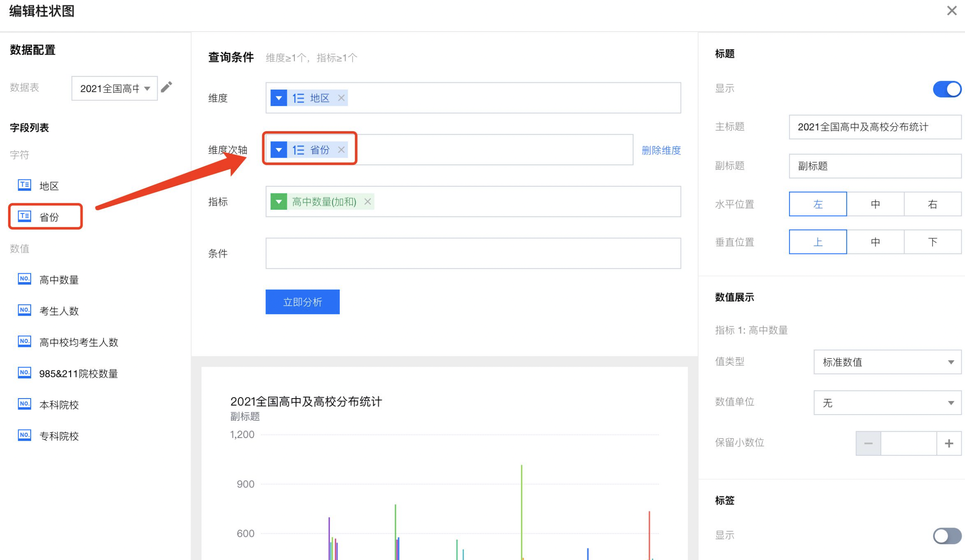
Task: Open the green 高中数量 metric dropdown arrow
Action: click(278, 202)
